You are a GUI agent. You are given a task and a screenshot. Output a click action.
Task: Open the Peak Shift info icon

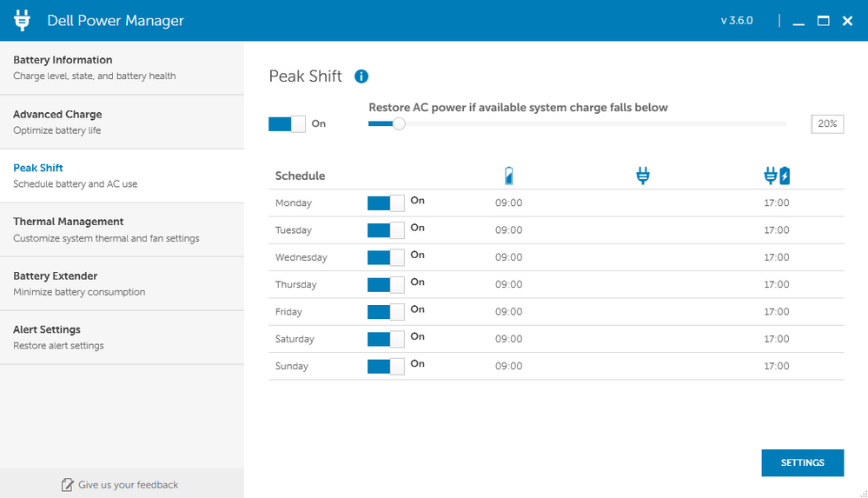pos(361,76)
